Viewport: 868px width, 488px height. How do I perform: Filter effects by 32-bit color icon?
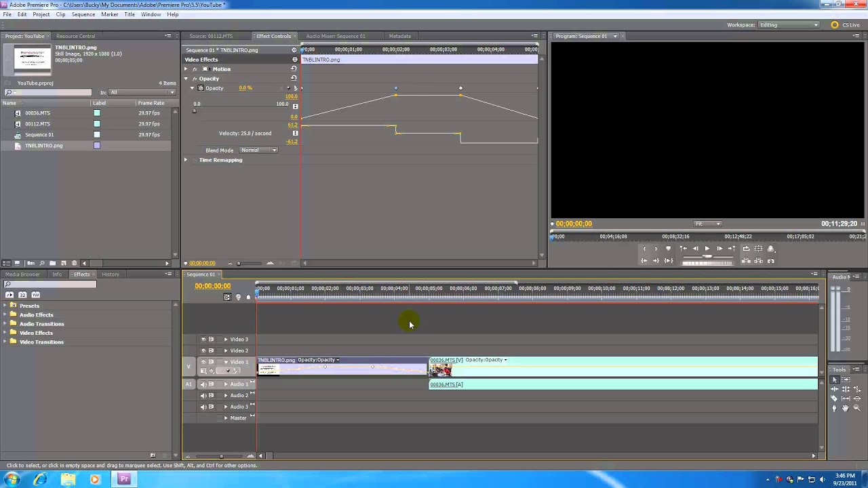[x=22, y=295]
